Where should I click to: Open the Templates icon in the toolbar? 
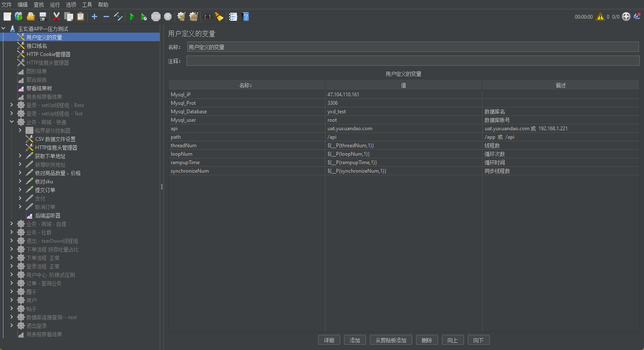19,17
